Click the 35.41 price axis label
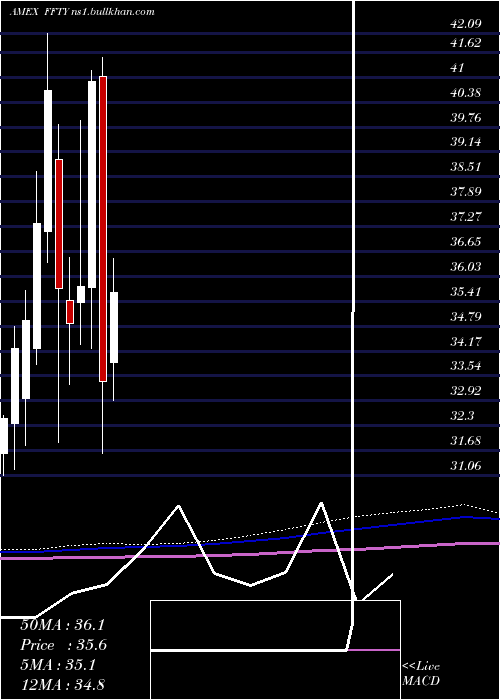Viewport: 500px width, 700px height. (x=466, y=292)
